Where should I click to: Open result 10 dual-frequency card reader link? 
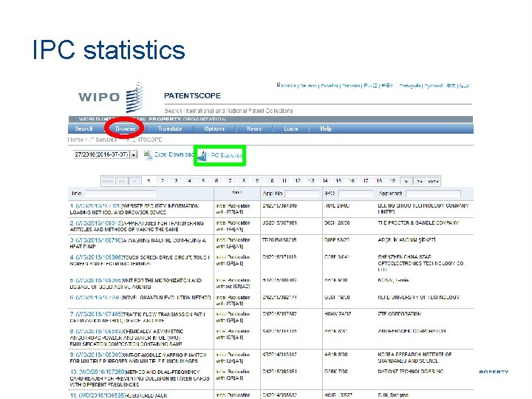click(98, 372)
